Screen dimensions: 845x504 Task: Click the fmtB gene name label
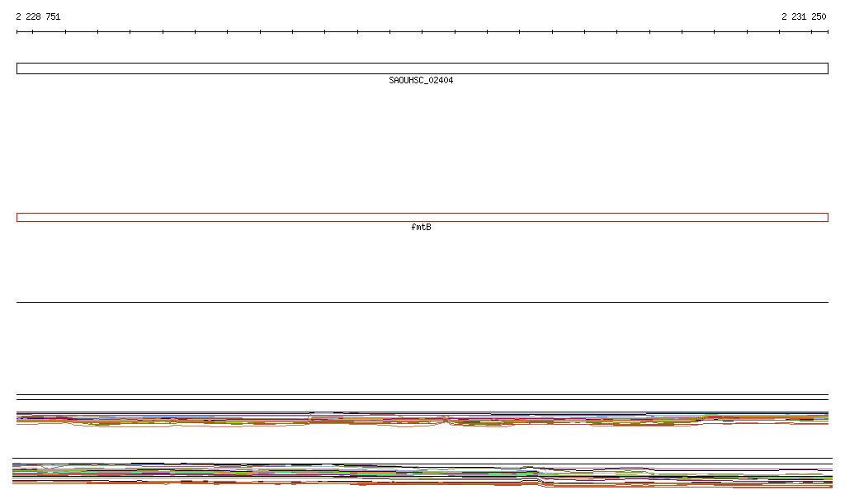(421, 227)
